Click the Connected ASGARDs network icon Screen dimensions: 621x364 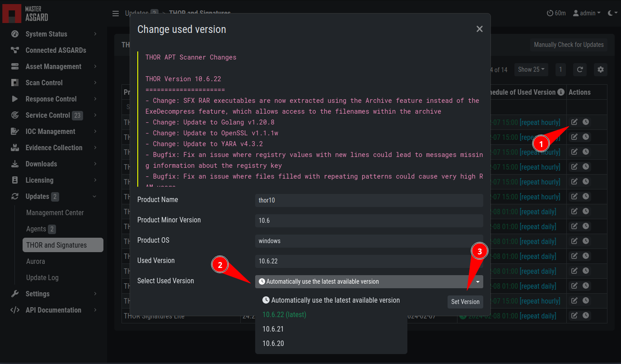(15, 50)
